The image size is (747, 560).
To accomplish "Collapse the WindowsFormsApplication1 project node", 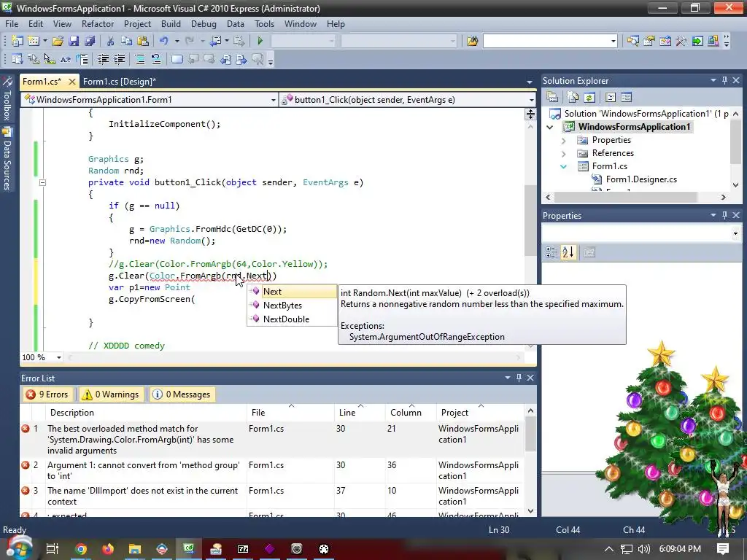I will pos(550,127).
